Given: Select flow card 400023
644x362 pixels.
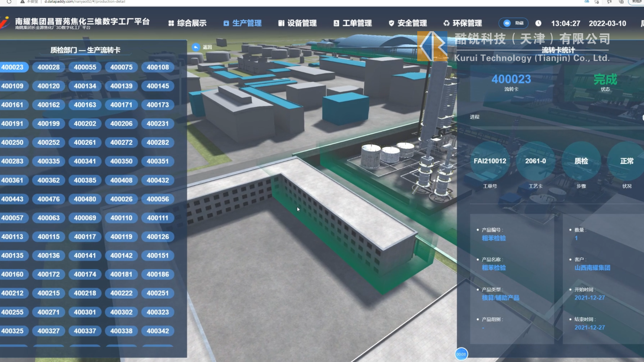Looking at the screenshot, I should (x=12, y=67).
